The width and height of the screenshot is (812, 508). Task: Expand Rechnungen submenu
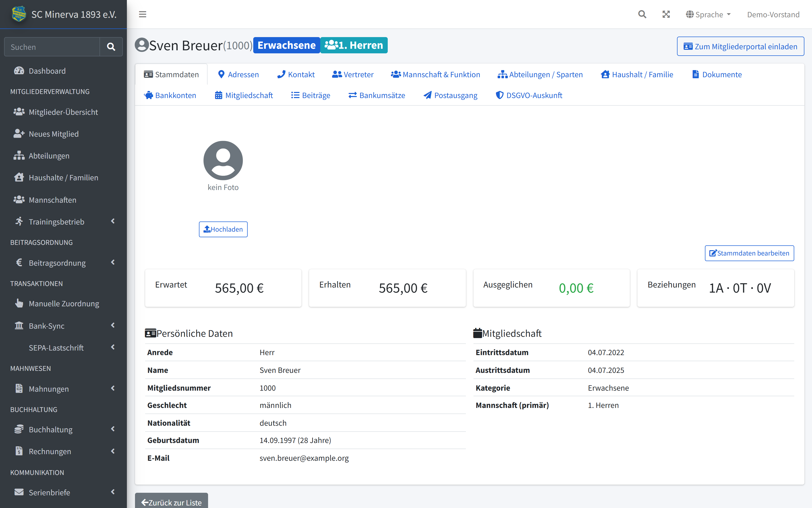click(x=63, y=451)
